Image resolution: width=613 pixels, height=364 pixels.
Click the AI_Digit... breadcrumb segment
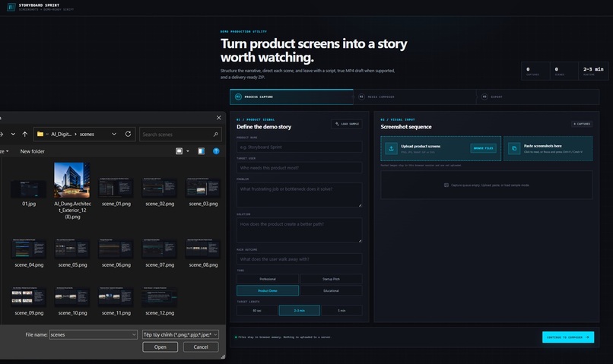coord(62,134)
